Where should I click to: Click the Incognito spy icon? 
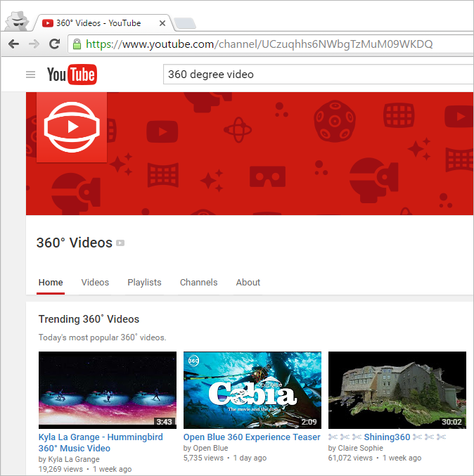point(18,20)
